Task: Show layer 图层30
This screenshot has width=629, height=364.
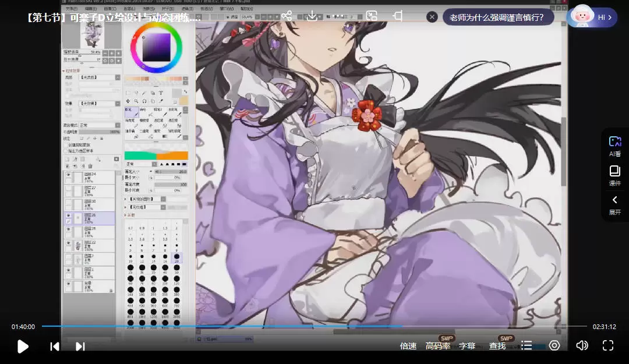Action: [69, 202]
